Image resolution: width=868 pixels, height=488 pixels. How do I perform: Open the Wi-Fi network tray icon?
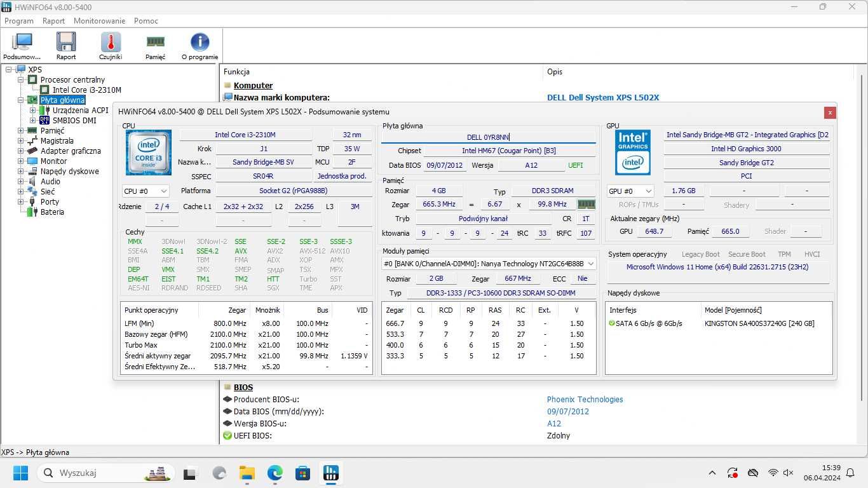point(773,473)
